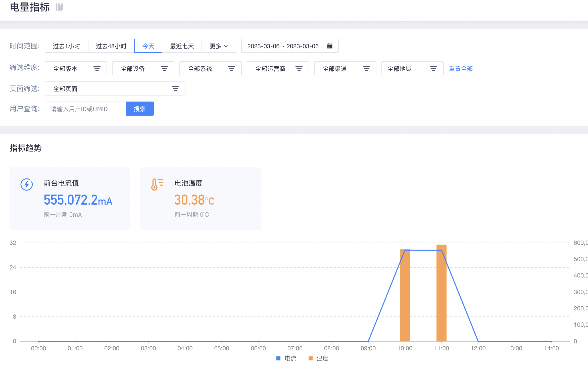
Task: Click the 09:00 axis label
Action: pyautogui.click(x=368, y=348)
